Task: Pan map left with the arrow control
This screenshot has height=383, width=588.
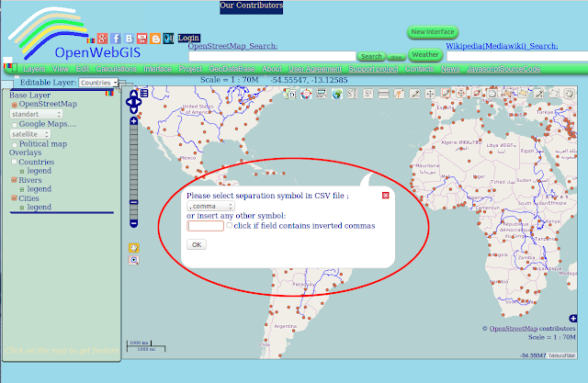Action: [129, 102]
